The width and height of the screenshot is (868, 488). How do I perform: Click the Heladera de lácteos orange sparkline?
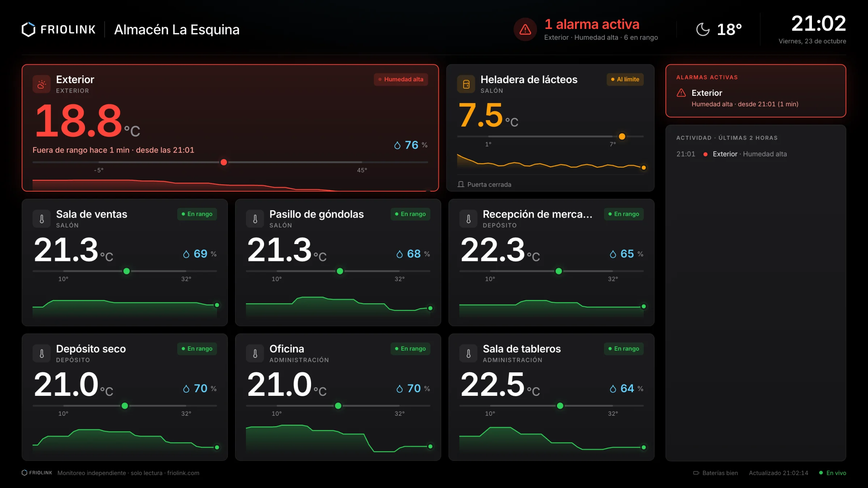[551, 162]
